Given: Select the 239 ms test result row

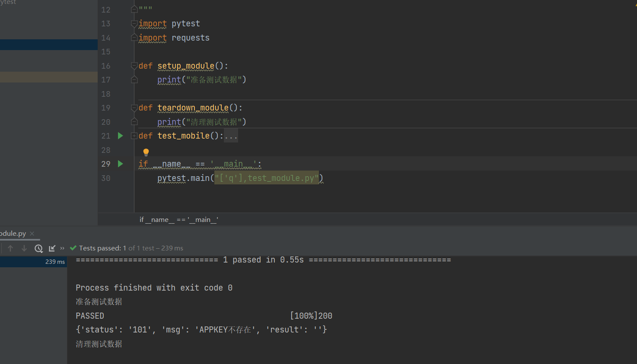Looking at the screenshot, I should point(33,262).
